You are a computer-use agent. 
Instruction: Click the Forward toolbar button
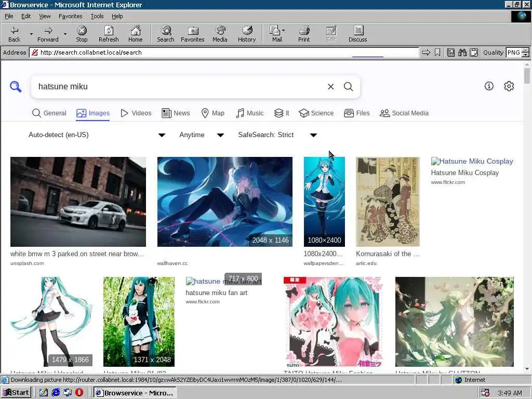(x=48, y=34)
